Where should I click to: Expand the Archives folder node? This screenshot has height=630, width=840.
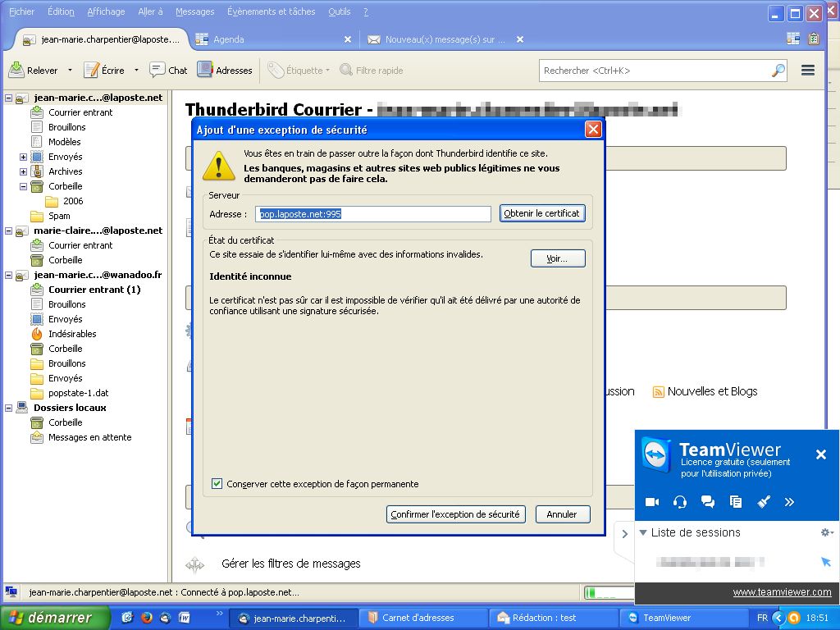(23, 171)
